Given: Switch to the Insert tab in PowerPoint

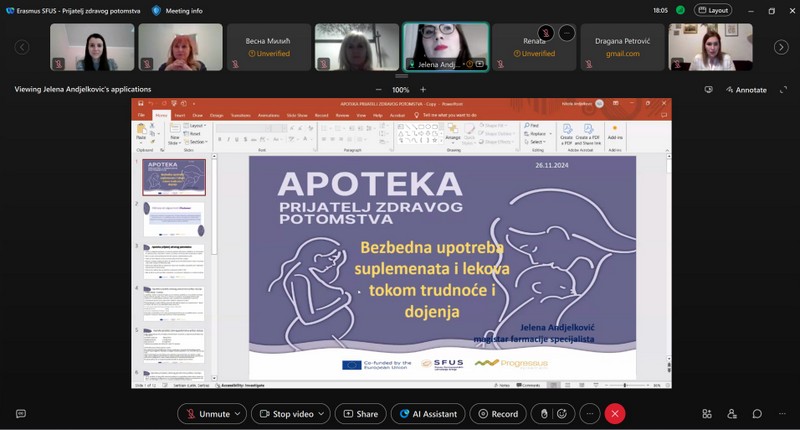Looking at the screenshot, I should [180, 115].
